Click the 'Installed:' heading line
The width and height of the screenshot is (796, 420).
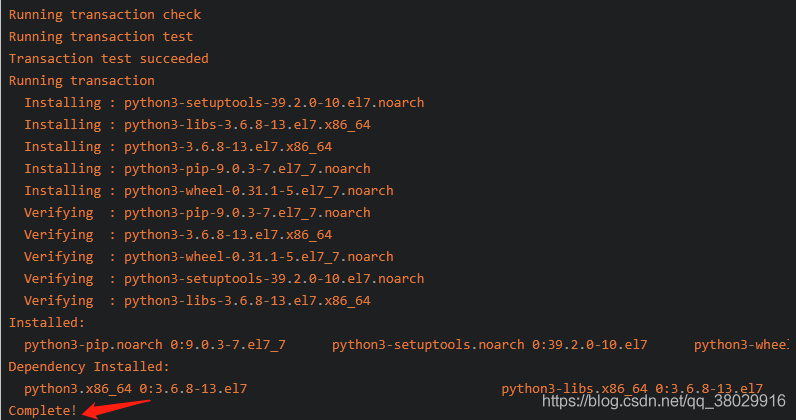pos(47,322)
